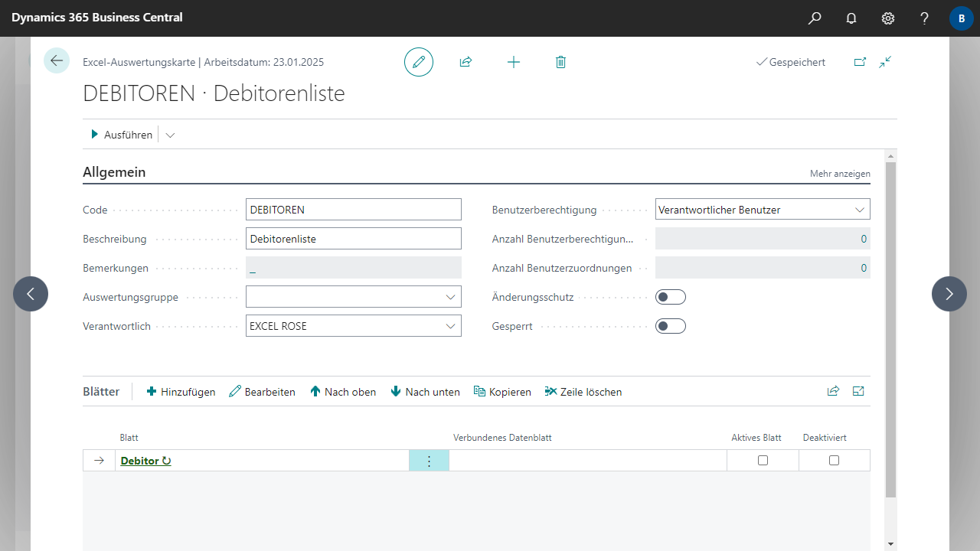Click the vertical scrollbar thumb

point(890,329)
